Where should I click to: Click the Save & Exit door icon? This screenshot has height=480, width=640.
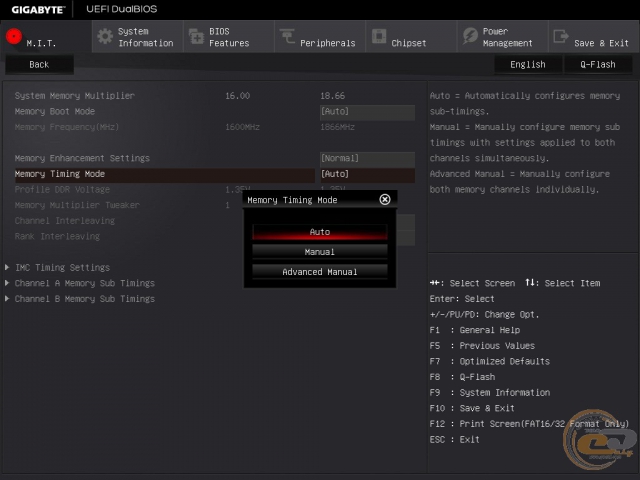click(x=561, y=36)
